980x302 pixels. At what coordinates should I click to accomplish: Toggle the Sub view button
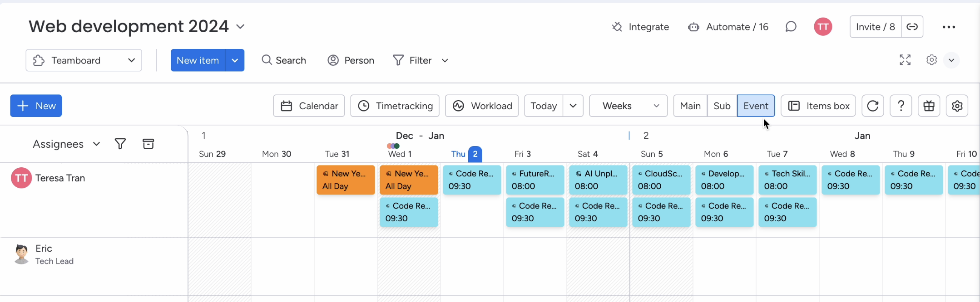tap(722, 106)
